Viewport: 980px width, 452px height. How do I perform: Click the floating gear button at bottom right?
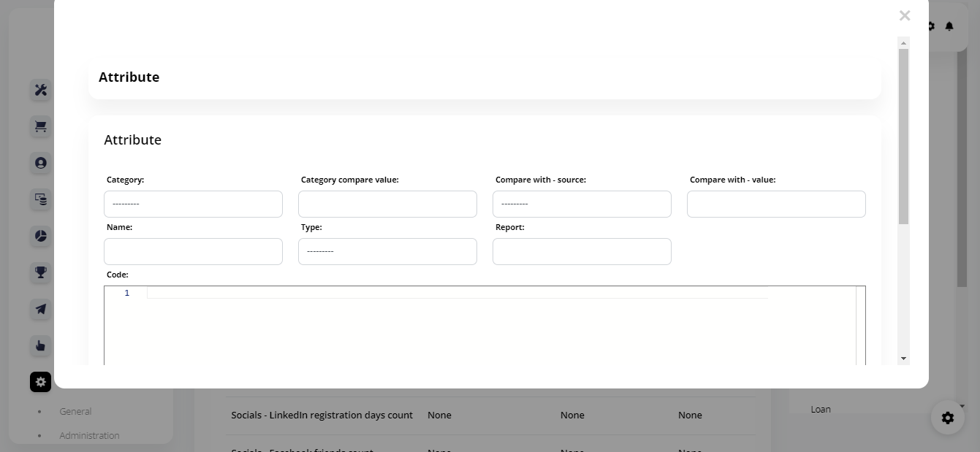click(x=948, y=418)
